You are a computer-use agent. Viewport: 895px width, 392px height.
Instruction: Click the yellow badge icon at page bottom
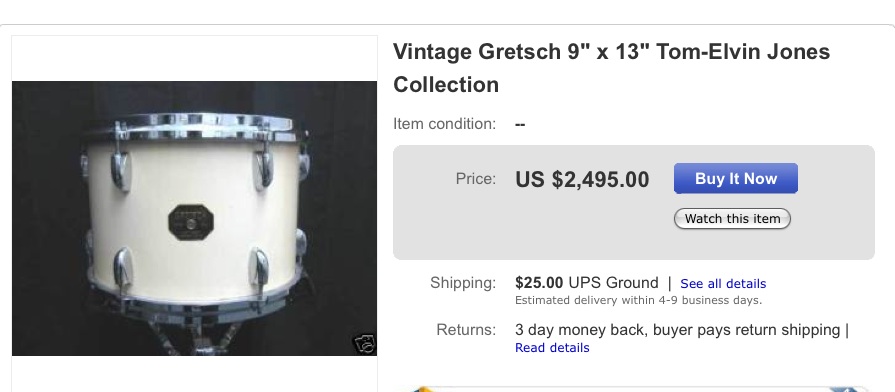422,389
